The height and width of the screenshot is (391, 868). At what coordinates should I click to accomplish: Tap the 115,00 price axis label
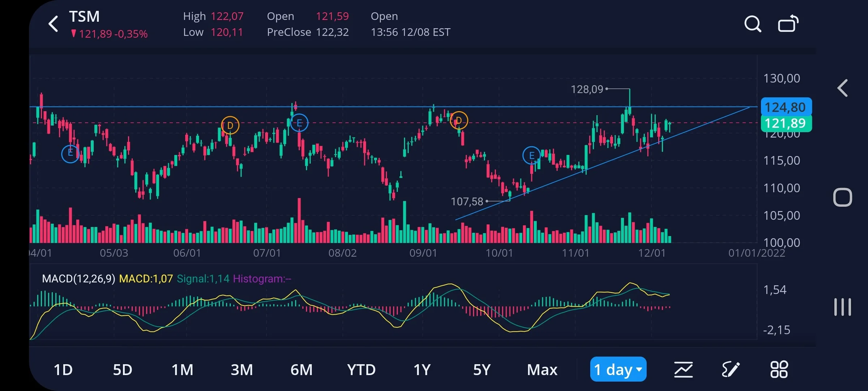782,161
